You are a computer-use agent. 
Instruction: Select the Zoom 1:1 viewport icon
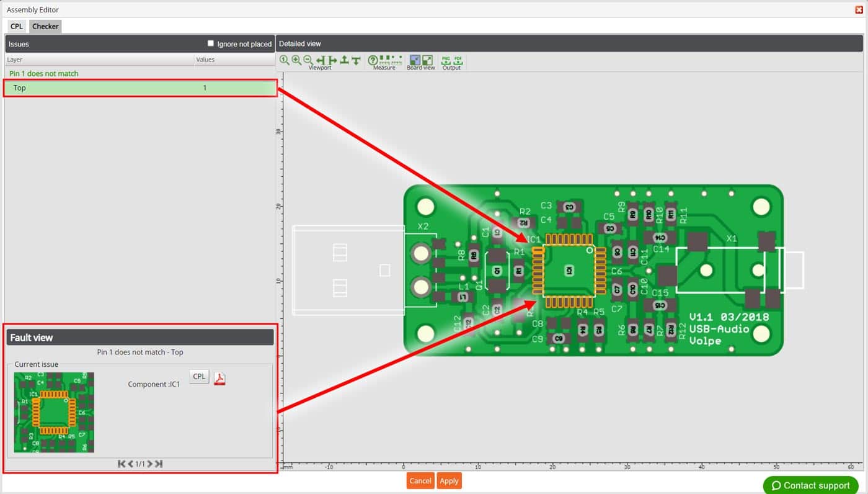[x=284, y=60]
